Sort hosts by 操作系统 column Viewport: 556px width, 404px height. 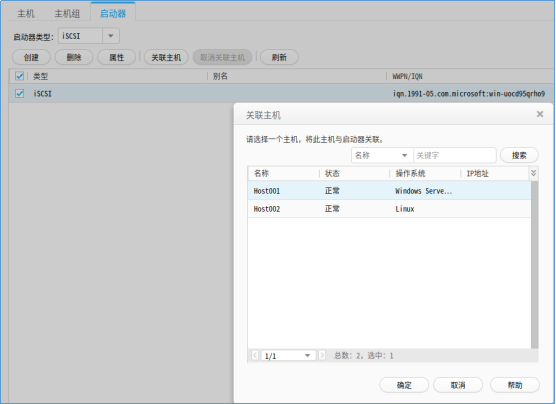point(410,173)
